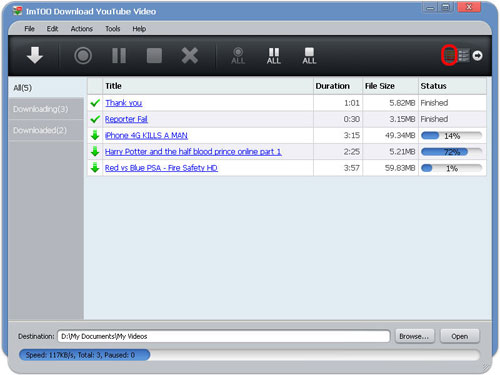Pause the selected download

coord(119,55)
